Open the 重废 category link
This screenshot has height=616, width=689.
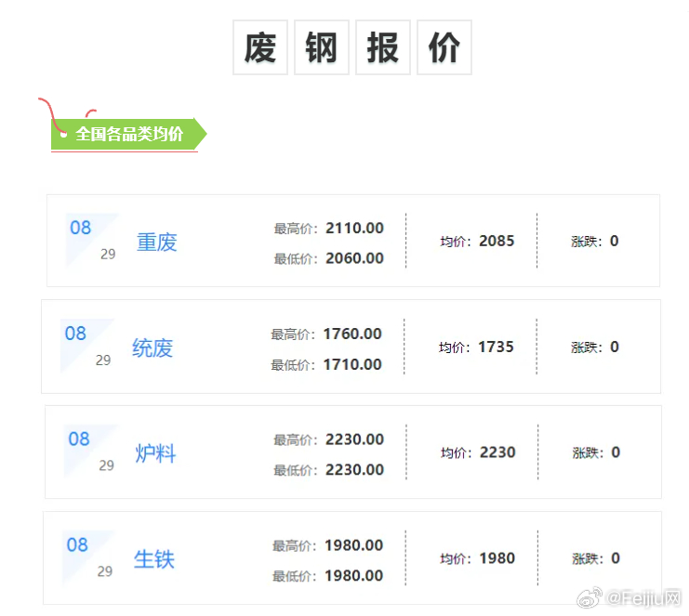tap(156, 242)
